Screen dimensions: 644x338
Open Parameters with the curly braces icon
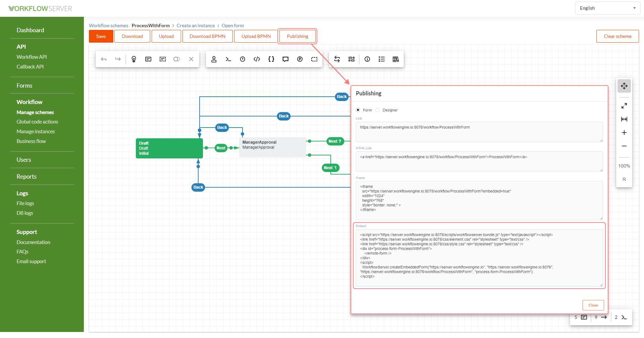click(271, 59)
